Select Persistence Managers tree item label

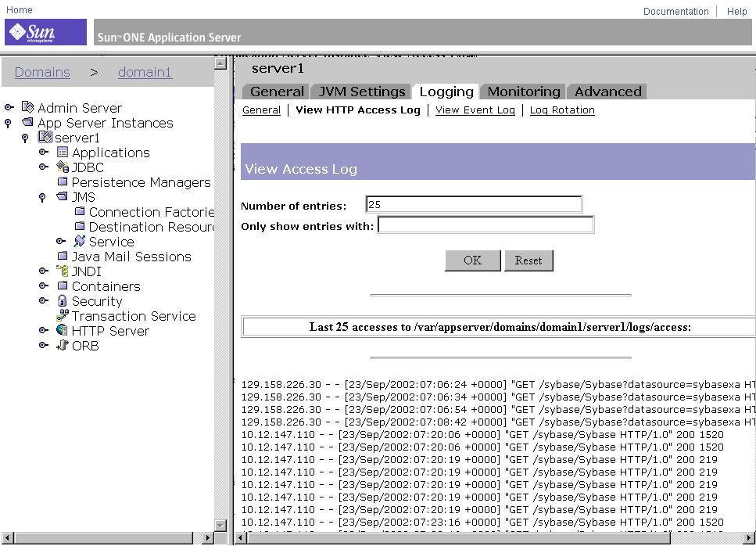pos(141,182)
